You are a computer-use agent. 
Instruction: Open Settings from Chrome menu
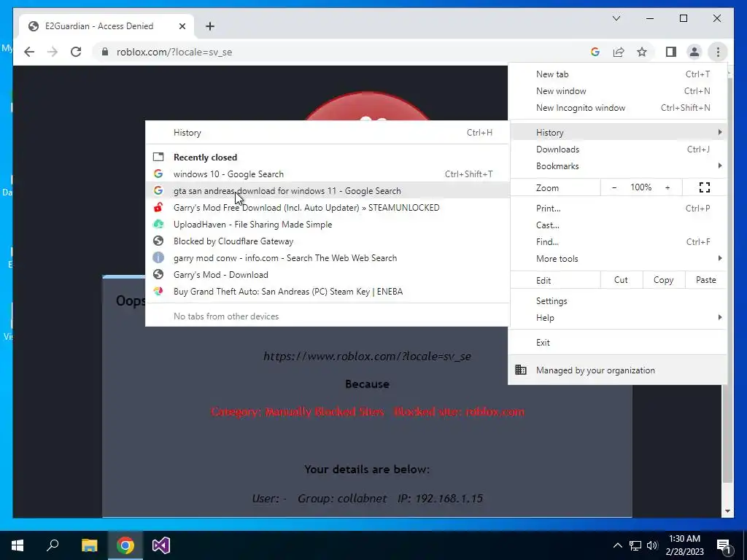(618, 301)
